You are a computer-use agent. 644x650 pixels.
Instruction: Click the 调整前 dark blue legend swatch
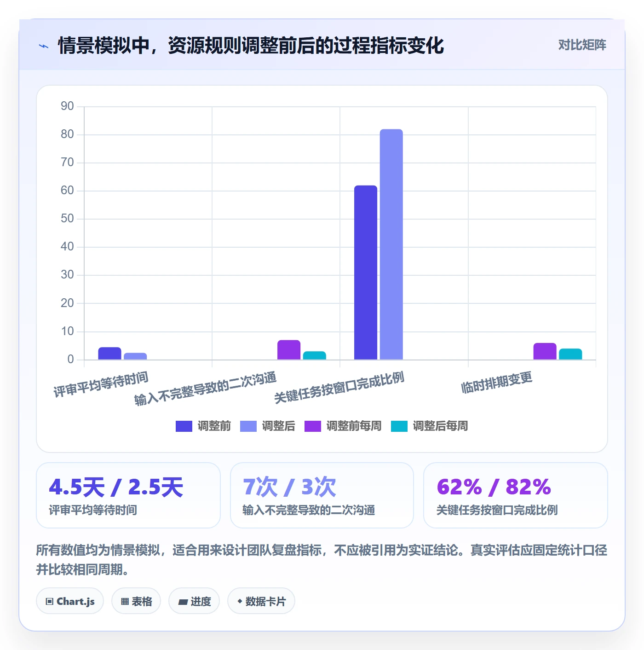tap(184, 426)
